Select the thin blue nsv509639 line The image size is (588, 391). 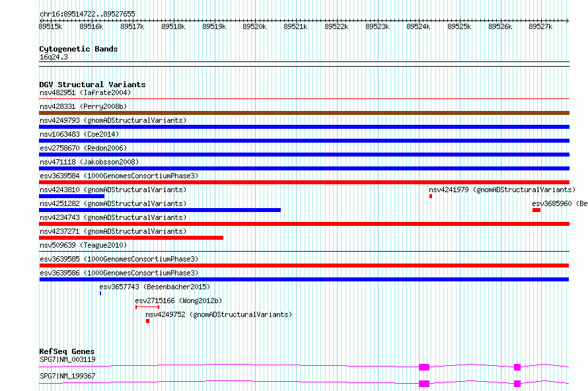(x=304, y=252)
